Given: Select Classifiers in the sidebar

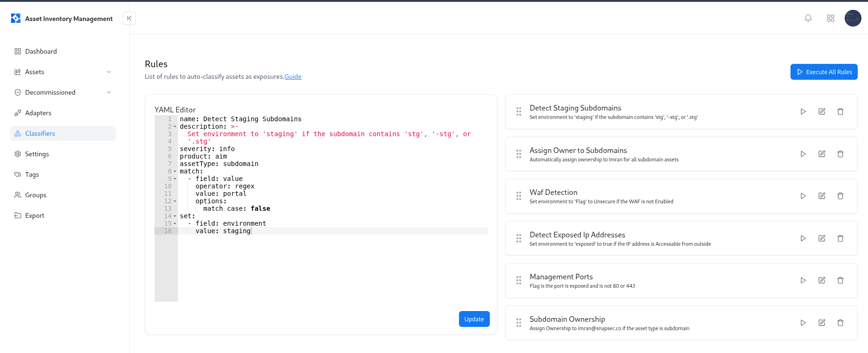Looking at the screenshot, I should (63, 133).
